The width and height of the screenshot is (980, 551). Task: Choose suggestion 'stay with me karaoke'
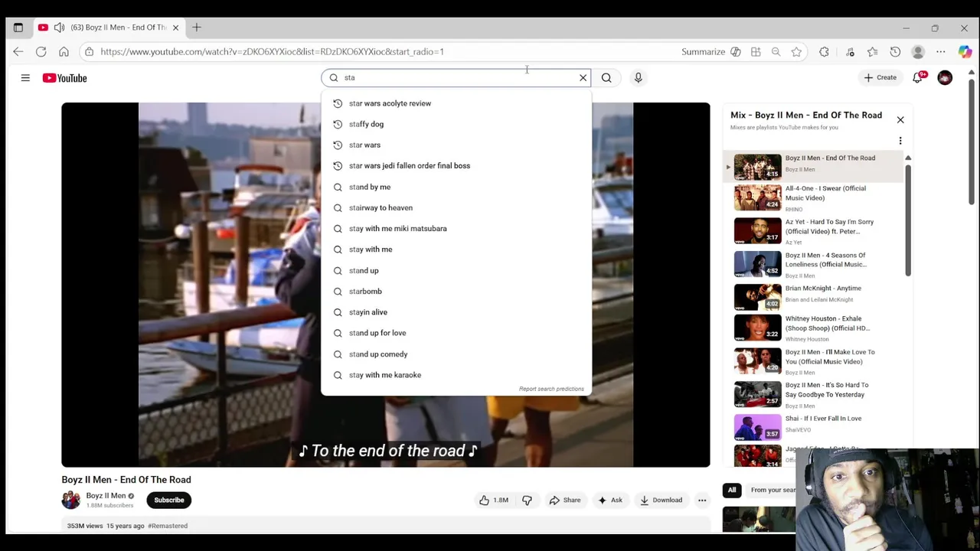pos(456,375)
